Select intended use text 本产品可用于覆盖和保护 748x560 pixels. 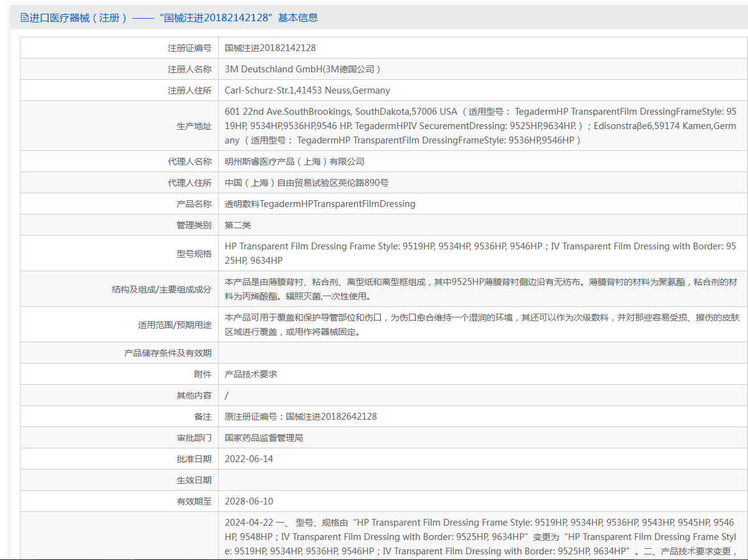tap(482, 325)
